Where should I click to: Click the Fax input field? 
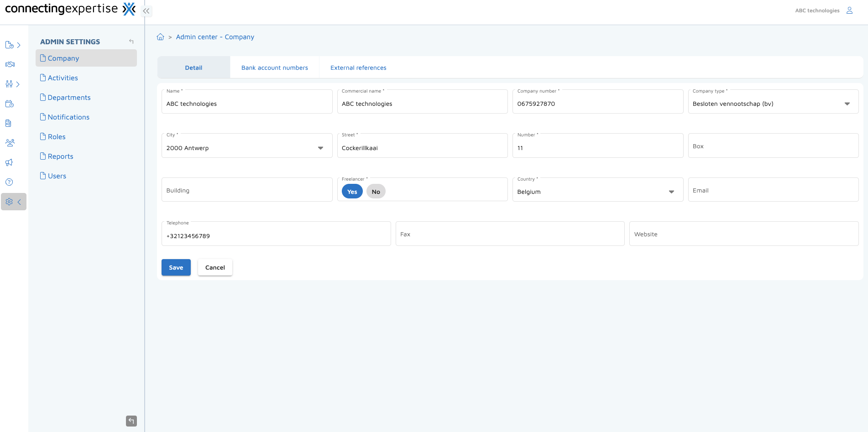pyautogui.click(x=510, y=234)
